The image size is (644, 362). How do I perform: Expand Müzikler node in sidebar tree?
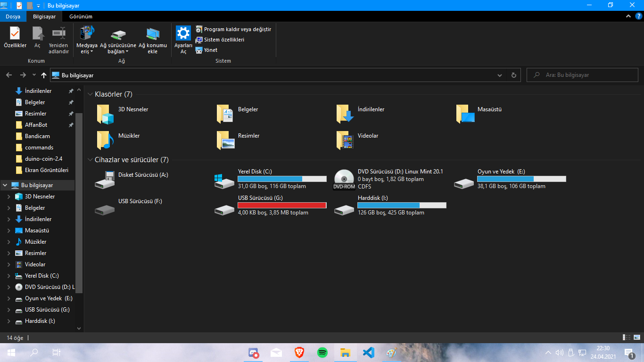[8, 242]
